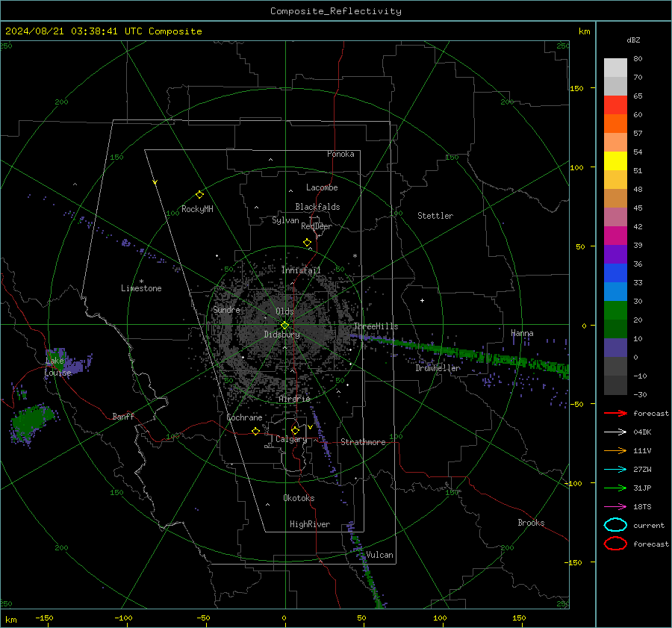This screenshot has width=672, height=628.
Task: Click the green 31JP arrow in legend
Action: click(615, 488)
